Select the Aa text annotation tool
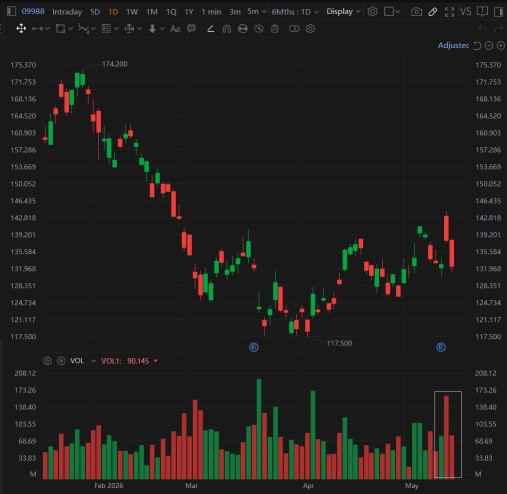The width and height of the screenshot is (507, 494). (175, 29)
